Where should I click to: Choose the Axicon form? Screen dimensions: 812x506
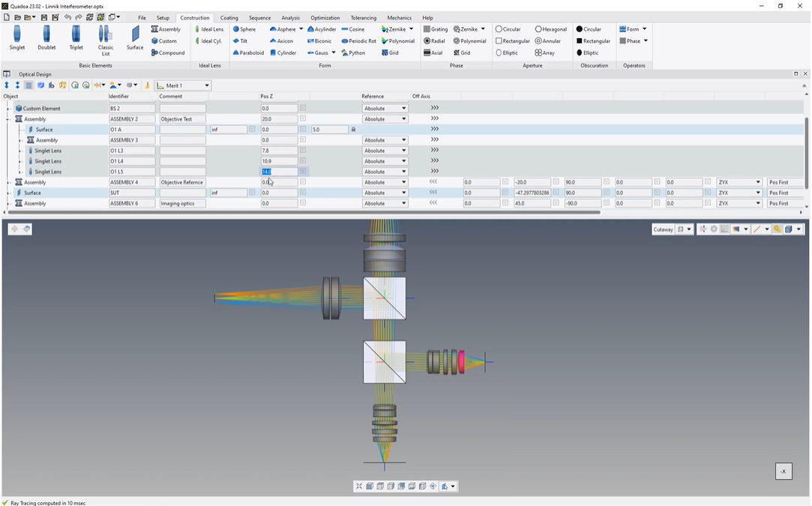click(282, 41)
